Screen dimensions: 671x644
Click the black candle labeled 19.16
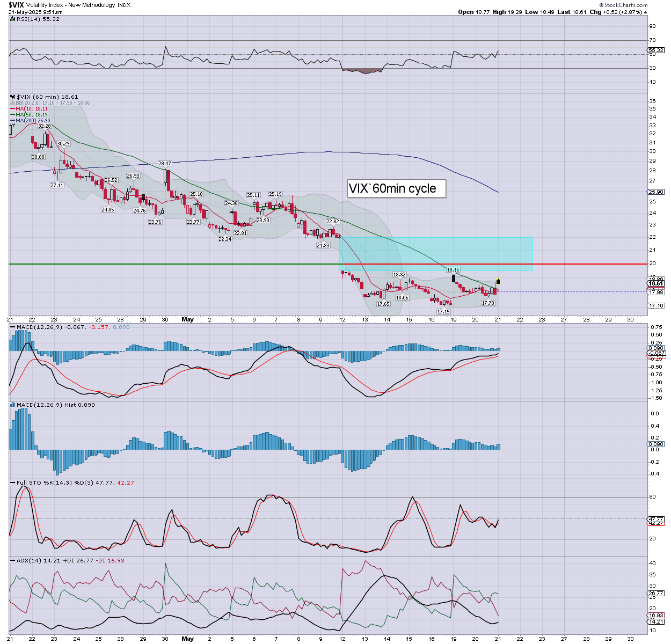pyautogui.click(x=454, y=279)
